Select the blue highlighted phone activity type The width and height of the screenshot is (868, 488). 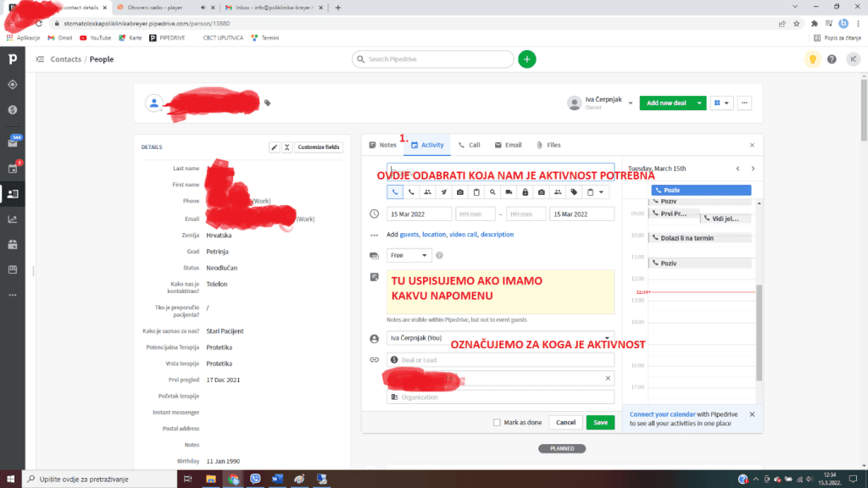tap(395, 192)
